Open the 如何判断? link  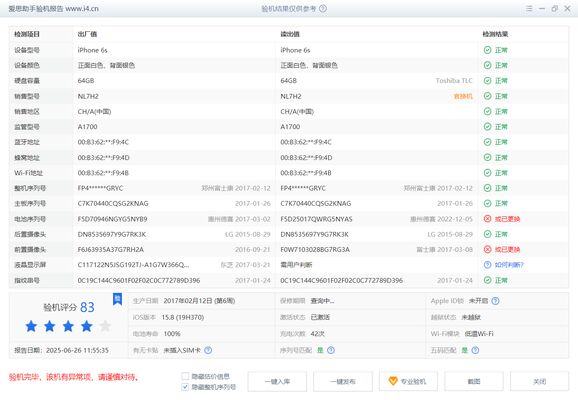point(509,265)
